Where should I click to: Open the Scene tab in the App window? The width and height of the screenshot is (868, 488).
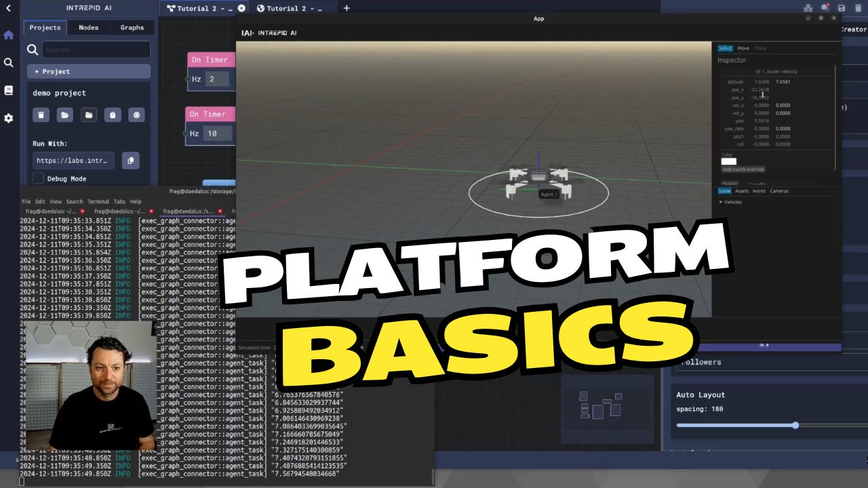tap(724, 191)
